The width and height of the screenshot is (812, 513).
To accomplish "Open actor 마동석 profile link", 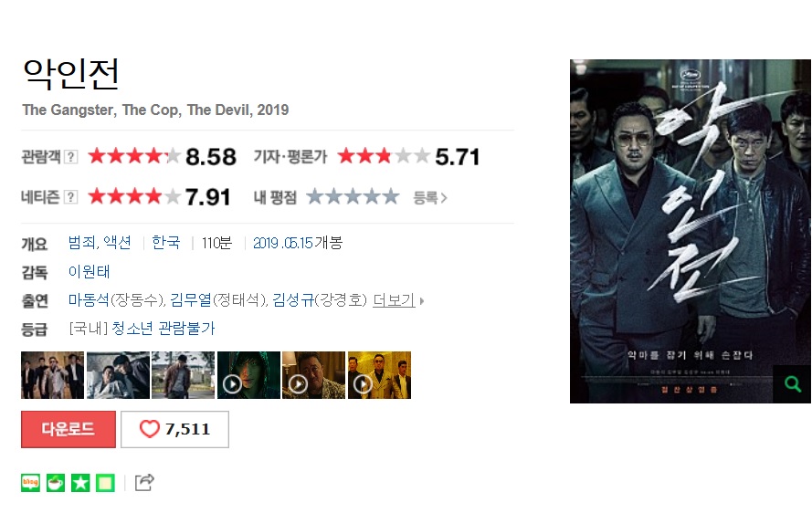I will (90, 300).
